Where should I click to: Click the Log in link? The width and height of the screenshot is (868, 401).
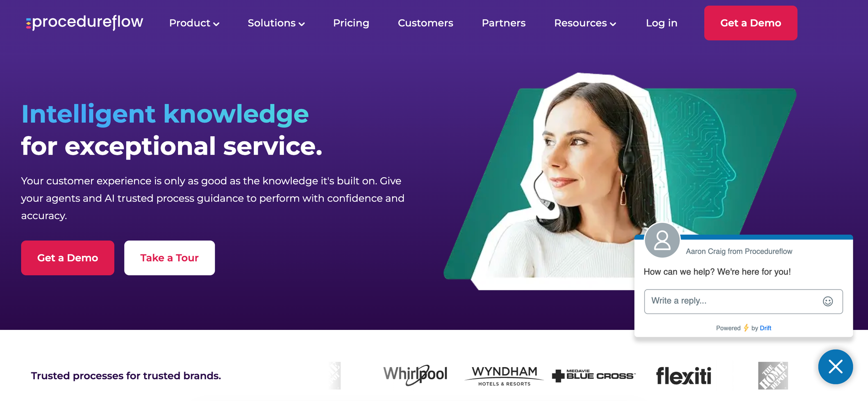coord(661,23)
